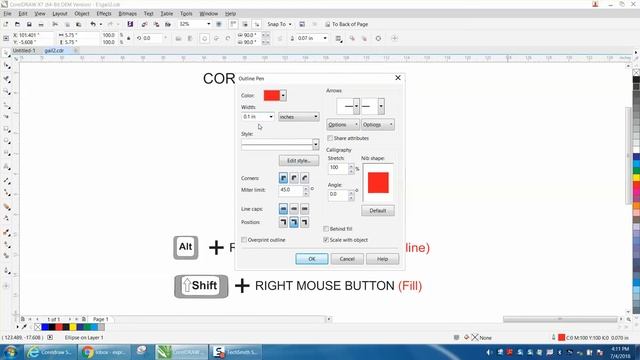Select the square line cap icon
This screenshot has width=640, height=360.
pos(283,209)
